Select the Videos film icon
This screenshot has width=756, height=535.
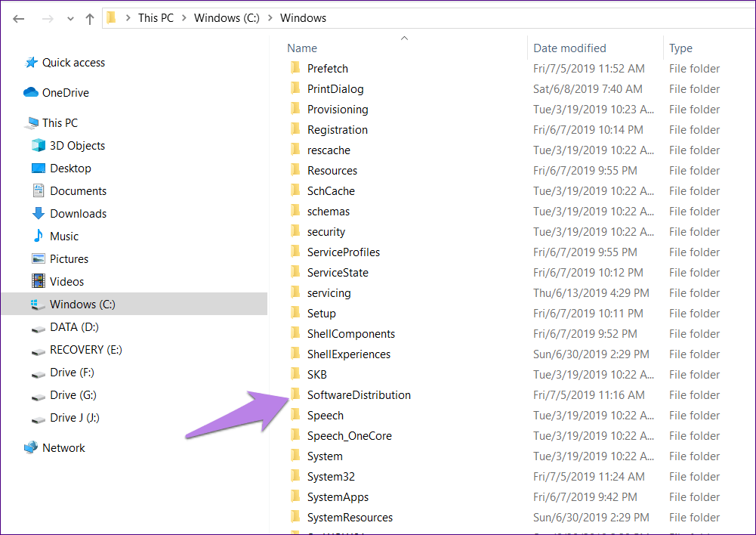(x=38, y=281)
